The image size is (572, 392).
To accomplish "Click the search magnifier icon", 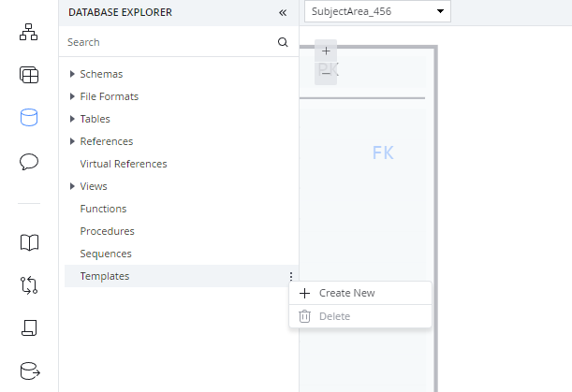I will 283,42.
